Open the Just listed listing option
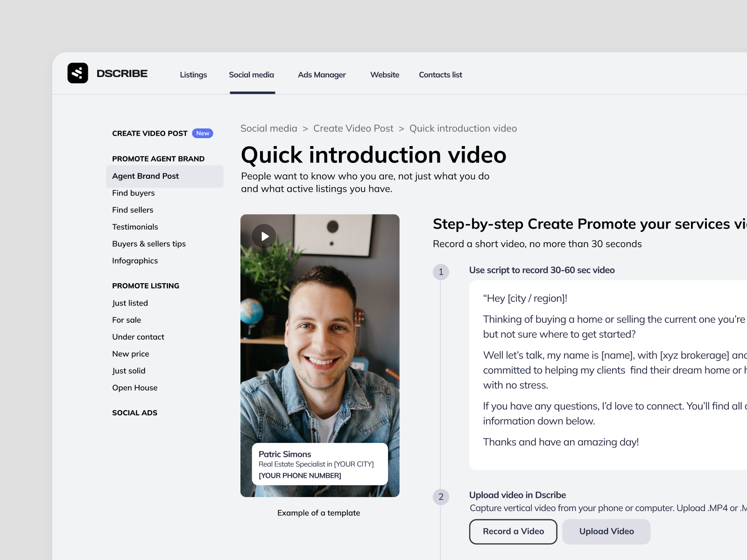Screen dimensions: 747x560 click(130, 303)
